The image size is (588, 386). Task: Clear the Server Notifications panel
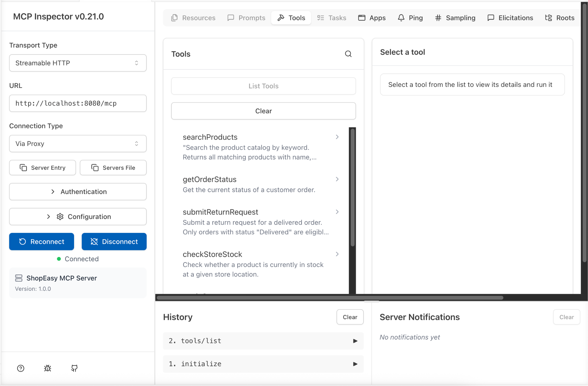pyautogui.click(x=566, y=317)
